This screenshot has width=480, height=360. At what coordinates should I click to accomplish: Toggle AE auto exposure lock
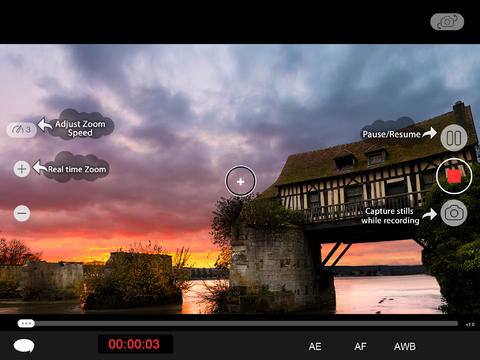click(x=315, y=347)
